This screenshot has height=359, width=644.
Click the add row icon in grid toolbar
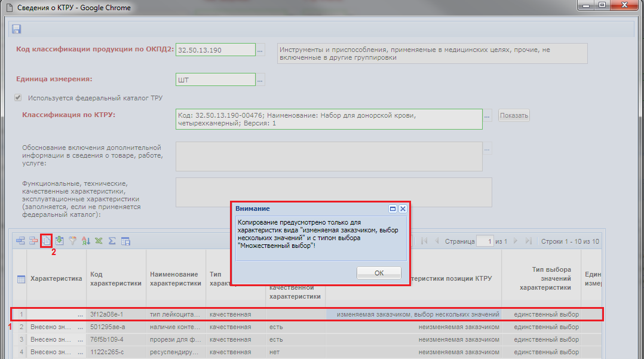21,241
